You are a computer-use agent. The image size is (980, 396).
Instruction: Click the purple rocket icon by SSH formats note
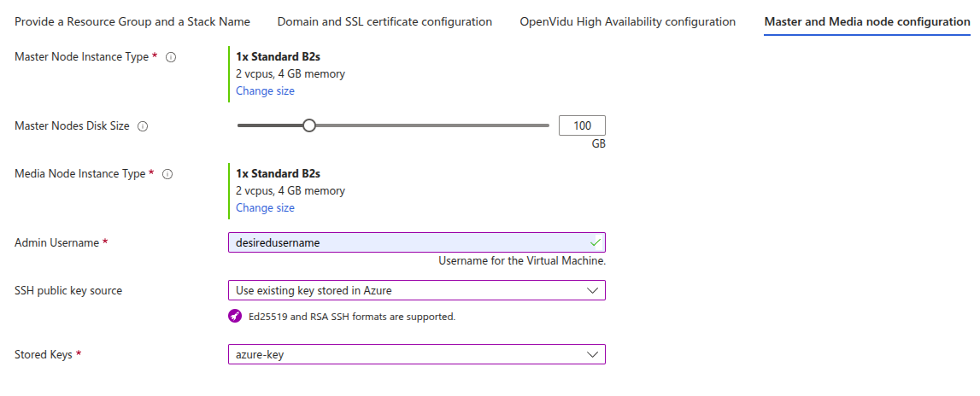coord(235,316)
